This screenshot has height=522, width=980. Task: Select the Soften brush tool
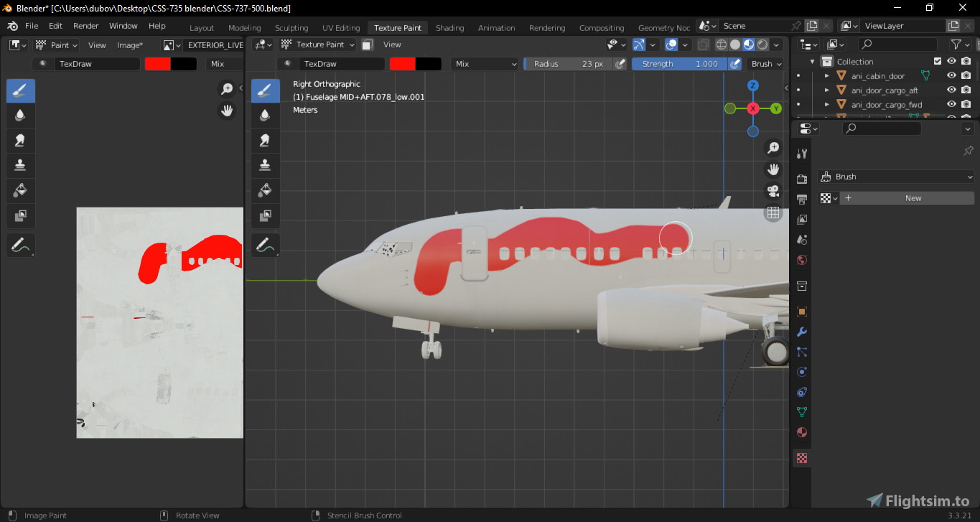[x=265, y=115]
